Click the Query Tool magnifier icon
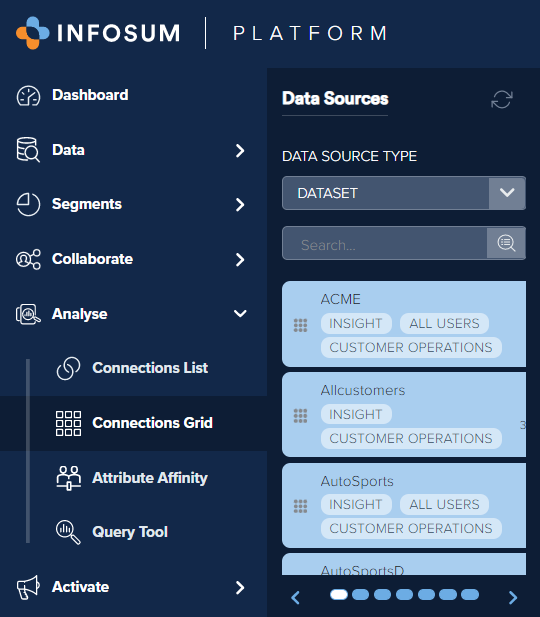Image resolution: width=540 pixels, height=617 pixels. pyautogui.click(x=68, y=532)
